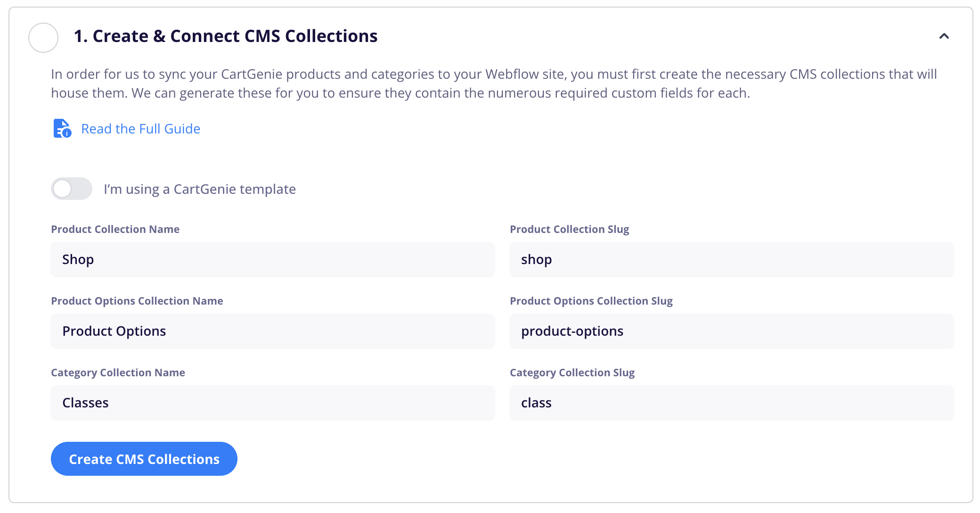Click the step 1 completion circle indicator

43,38
